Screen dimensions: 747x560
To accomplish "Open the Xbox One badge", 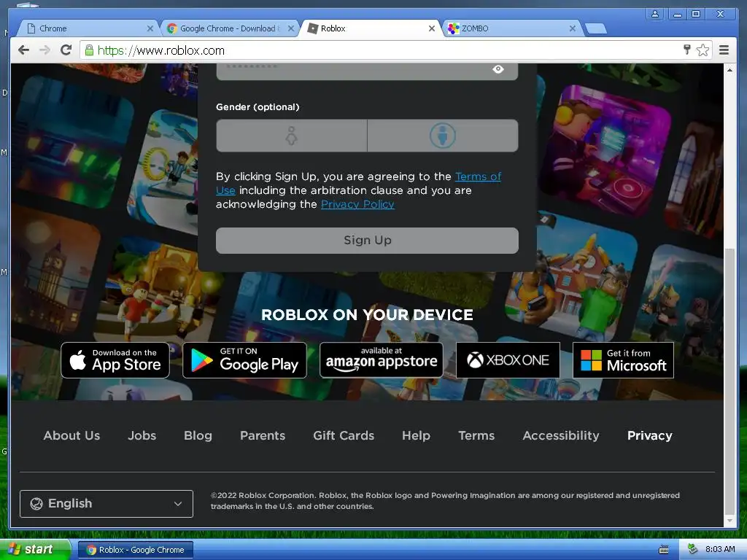I will pos(508,360).
